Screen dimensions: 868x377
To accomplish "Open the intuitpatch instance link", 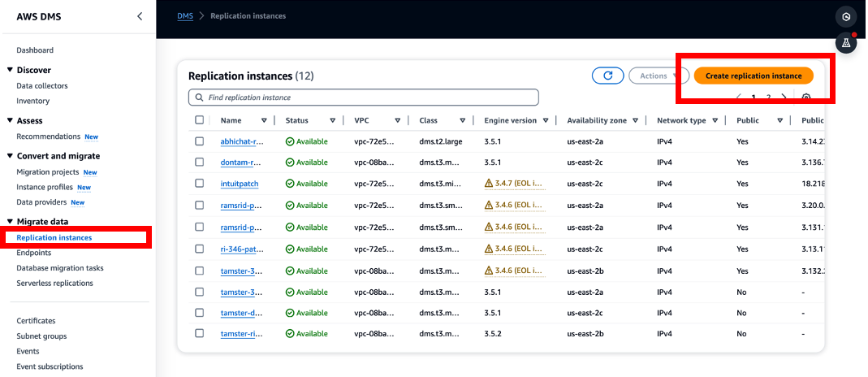I will coord(240,184).
